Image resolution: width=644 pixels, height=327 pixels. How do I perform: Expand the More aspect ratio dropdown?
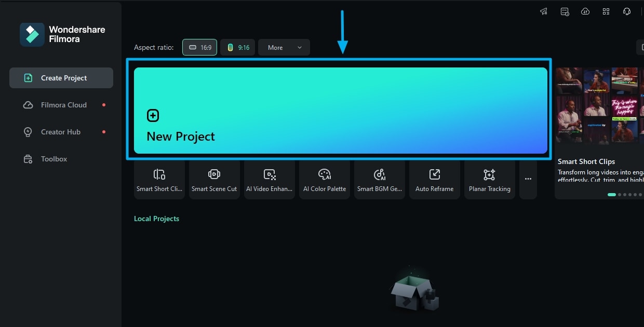[284, 47]
